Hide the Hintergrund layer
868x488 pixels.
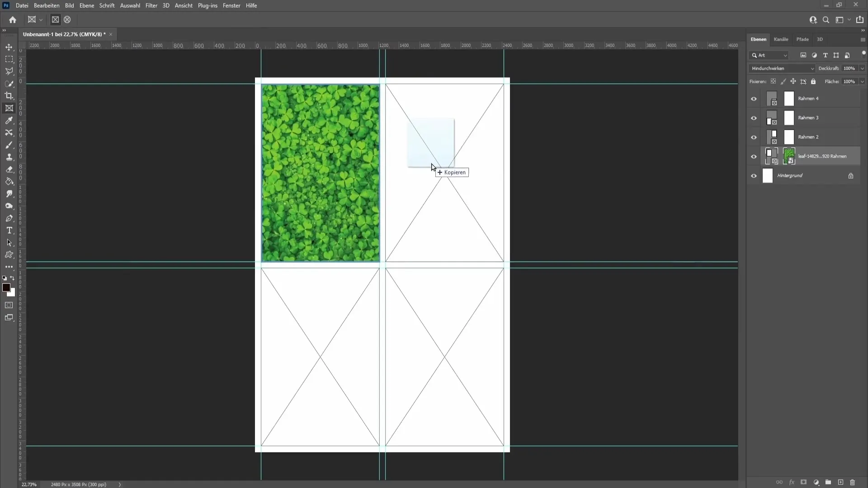754,176
